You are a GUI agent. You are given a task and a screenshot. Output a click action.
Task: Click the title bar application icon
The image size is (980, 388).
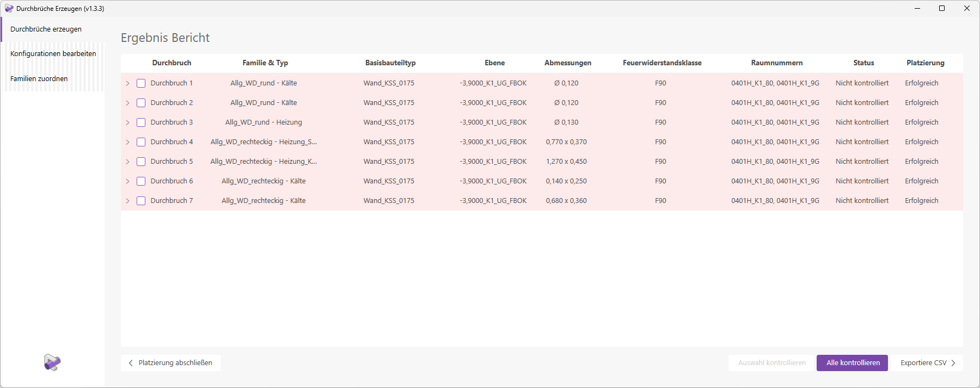9,9
